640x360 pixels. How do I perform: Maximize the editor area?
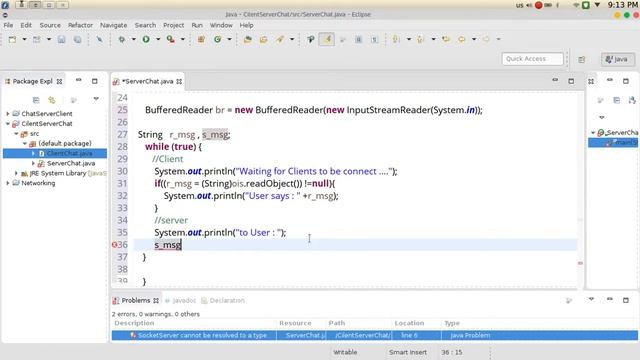click(571, 81)
